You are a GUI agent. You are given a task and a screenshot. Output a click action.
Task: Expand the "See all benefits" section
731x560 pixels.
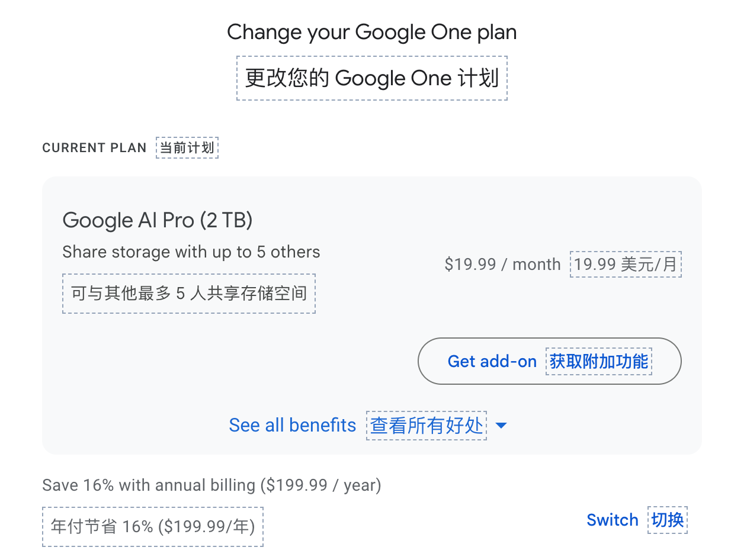(x=293, y=426)
